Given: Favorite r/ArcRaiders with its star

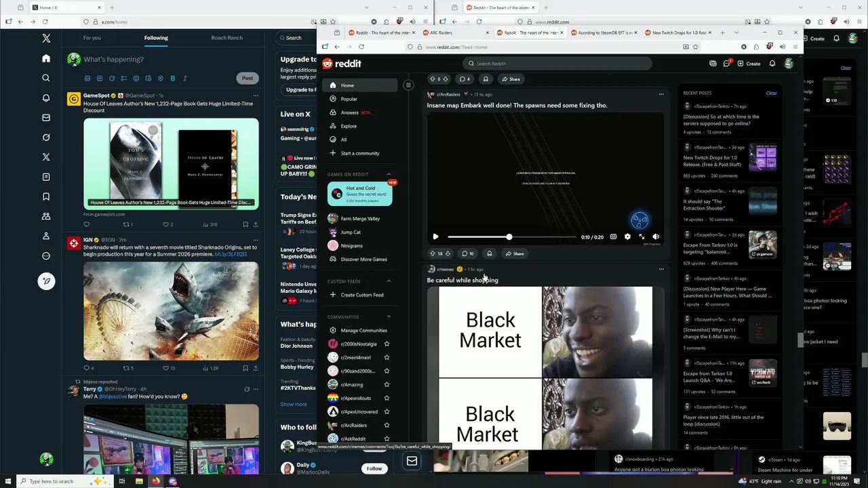Looking at the screenshot, I should tap(387, 425).
